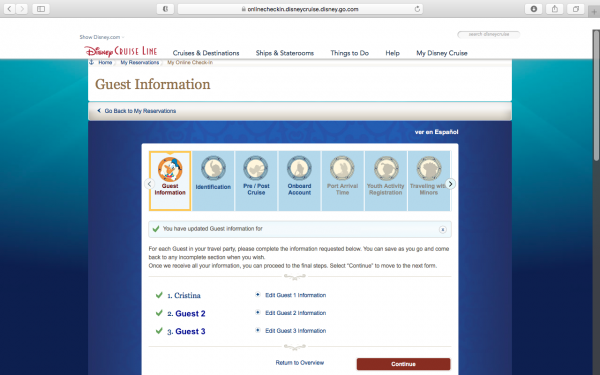Click the green checkmark beside Guest 3
This screenshot has width=600, height=375.
click(x=159, y=330)
